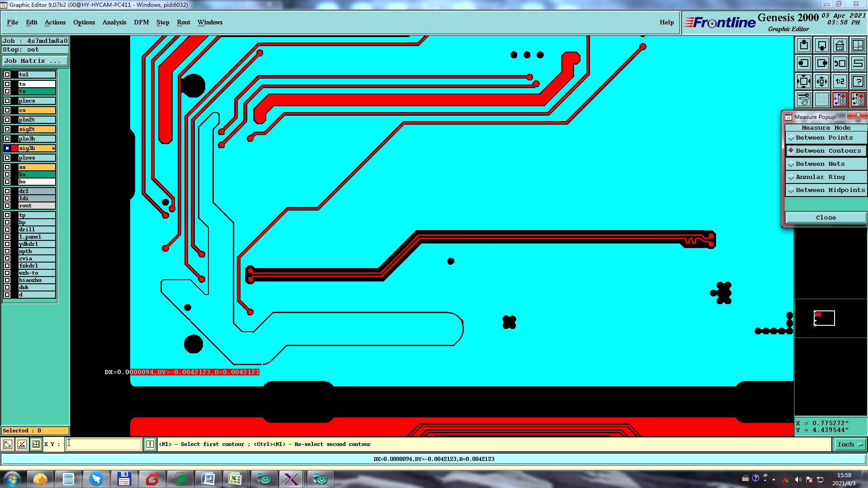Click the zoom-in arrows icon
This screenshot has height=488, width=868.
[x=804, y=81]
